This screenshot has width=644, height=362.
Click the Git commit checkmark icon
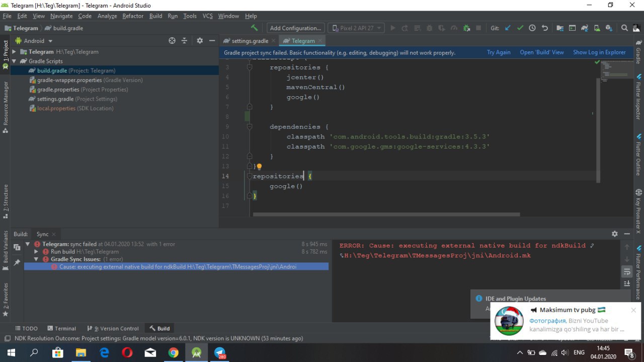click(520, 28)
